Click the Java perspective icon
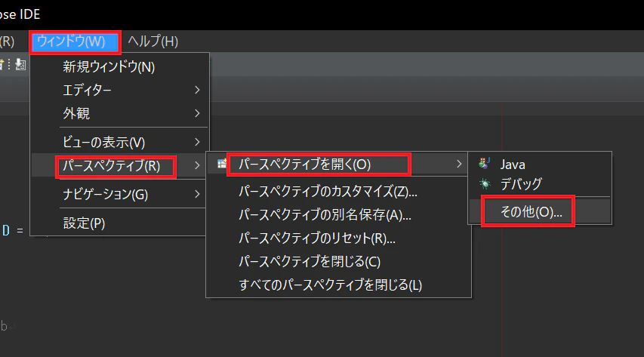The image size is (644, 357). pyautogui.click(x=485, y=164)
